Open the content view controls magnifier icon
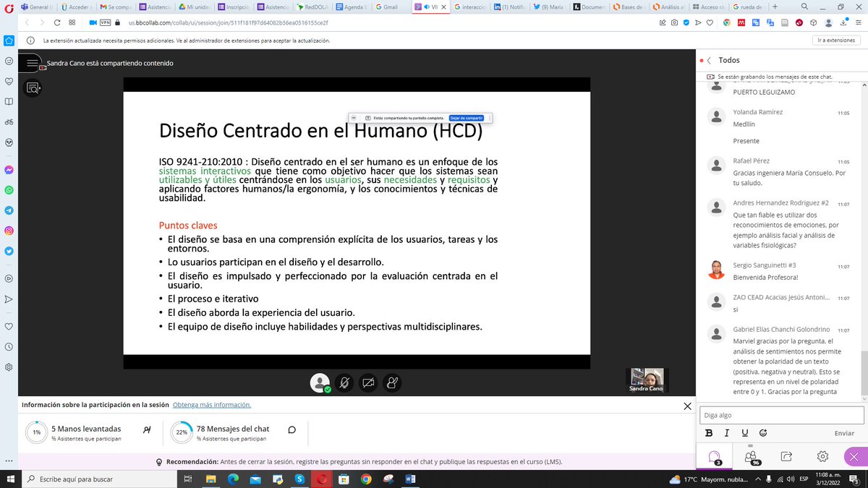Viewport: 868px width, 488px height. (32, 87)
